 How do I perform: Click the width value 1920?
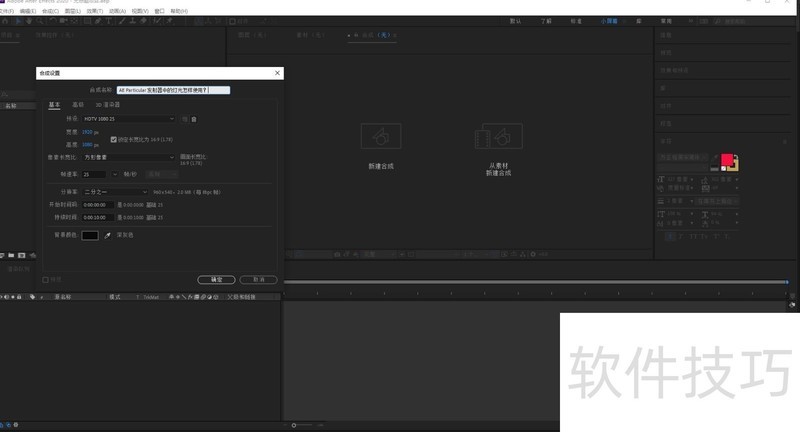point(87,132)
